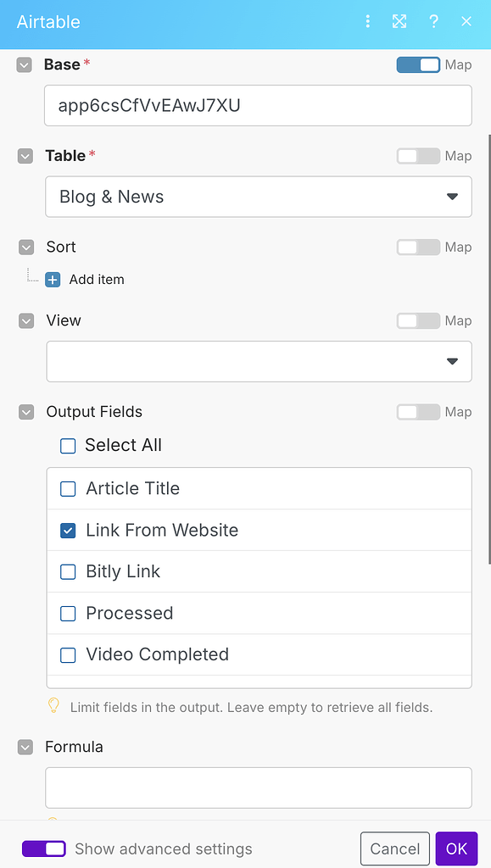The width and height of the screenshot is (491, 868).
Task: Click the lightbulb hint icon
Action: point(54,705)
